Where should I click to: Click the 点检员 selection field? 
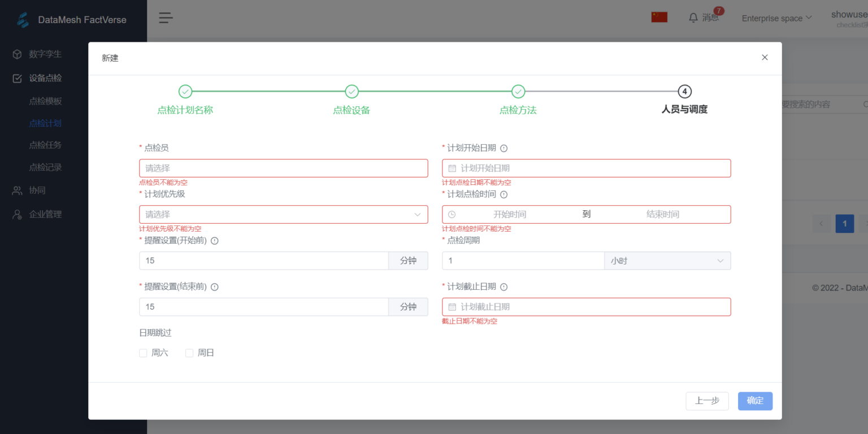pyautogui.click(x=283, y=168)
